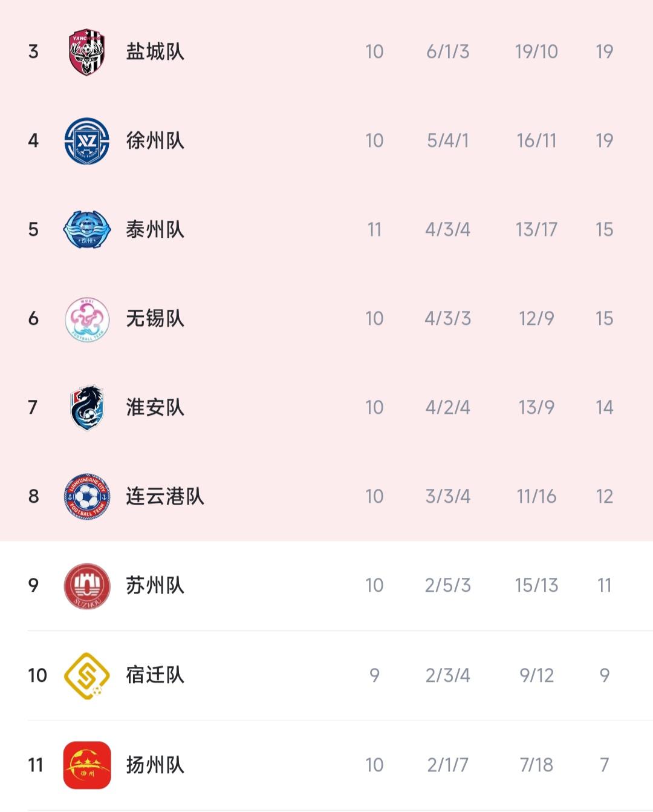Open 扬州队 team name

(155, 765)
